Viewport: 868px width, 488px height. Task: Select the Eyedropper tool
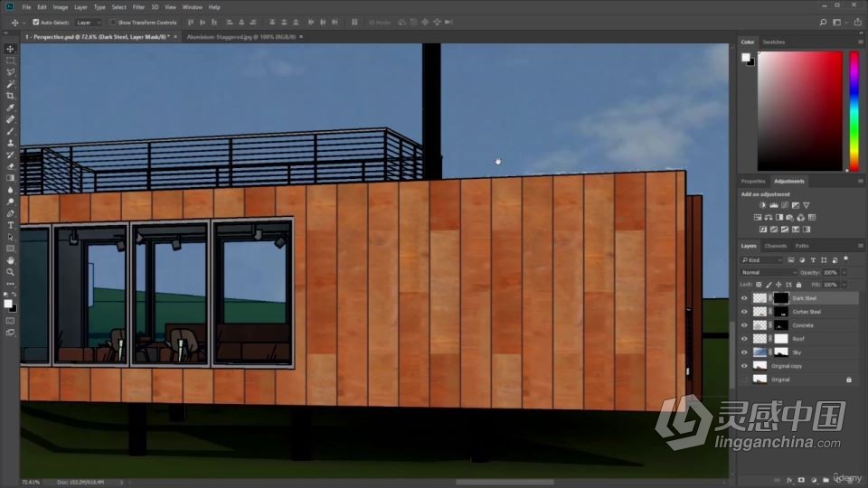pos(10,108)
